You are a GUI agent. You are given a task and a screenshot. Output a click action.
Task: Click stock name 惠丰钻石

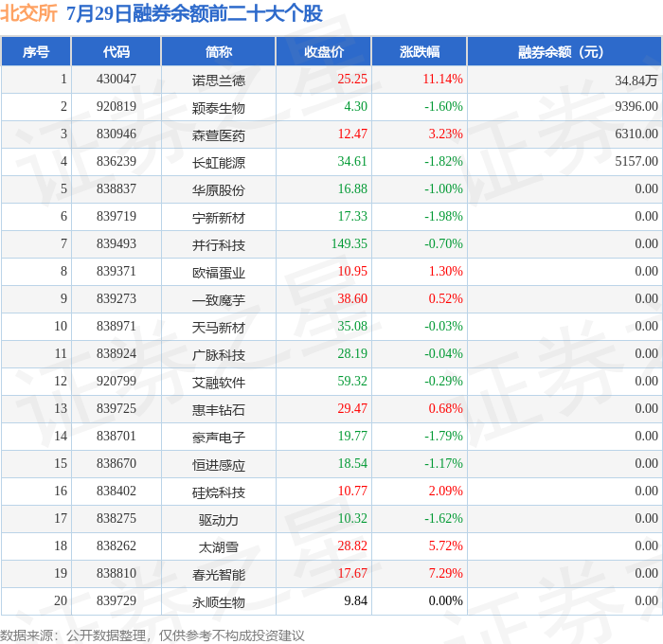coord(219,410)
